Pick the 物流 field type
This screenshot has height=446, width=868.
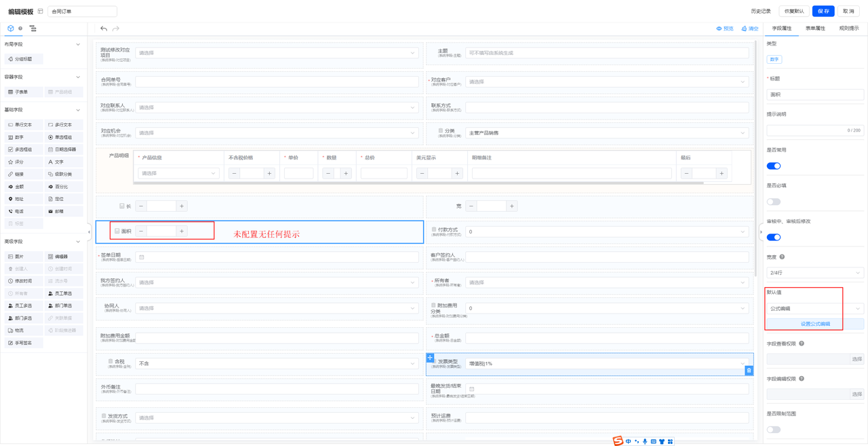[24, 331]
